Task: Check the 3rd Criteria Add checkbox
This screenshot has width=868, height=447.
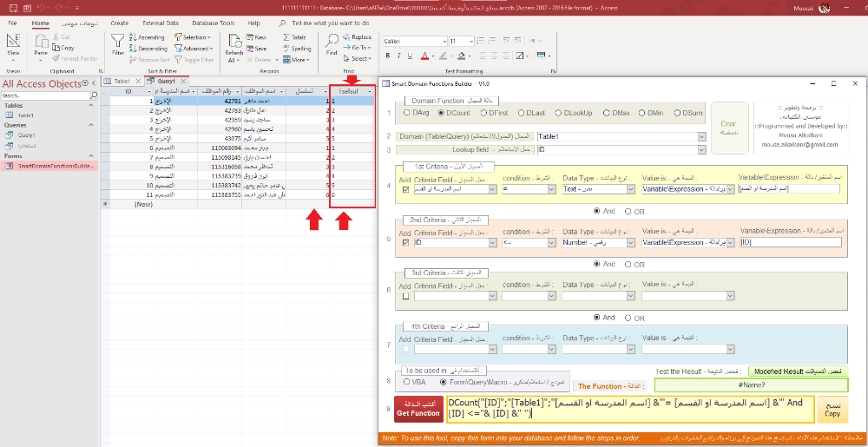Action: point(405,297)
